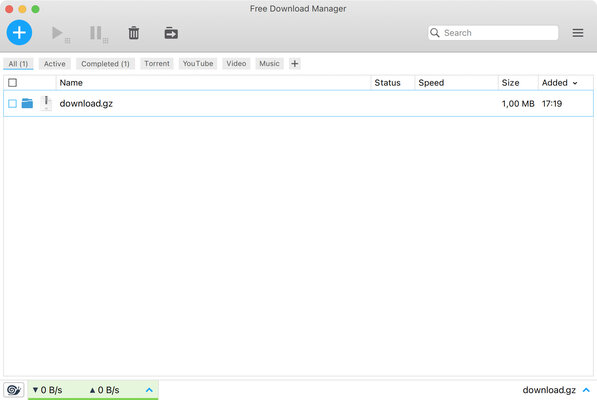Select the YouTube filter tab

pos(198,64)
